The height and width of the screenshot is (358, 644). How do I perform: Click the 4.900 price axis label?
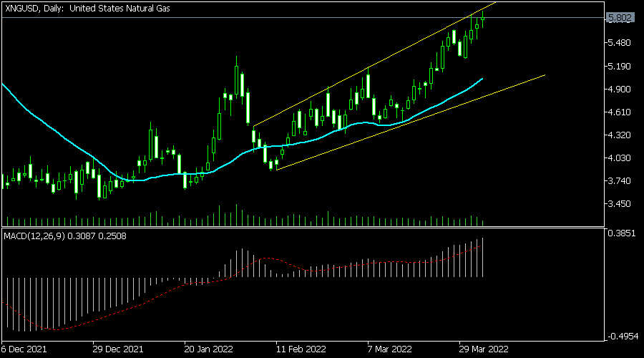pos(619,89)
